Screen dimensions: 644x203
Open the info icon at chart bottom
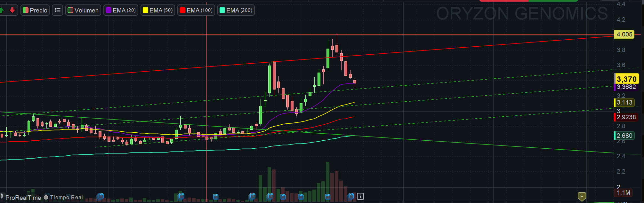point(360,196)
